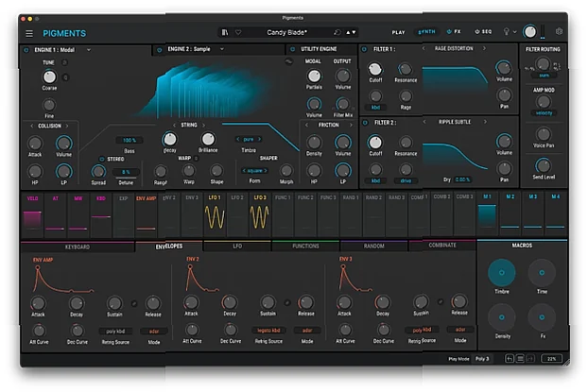Screen dimensions: 588x392
Task: Next Collision type right arrow
Action: (x=67, y=126)
